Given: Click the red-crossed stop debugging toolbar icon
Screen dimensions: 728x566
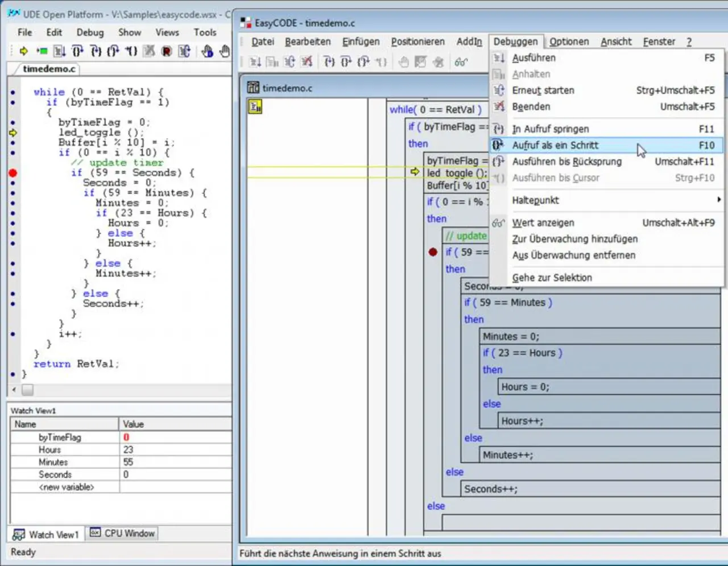Looking at the screenshot, I should [307, 62].
